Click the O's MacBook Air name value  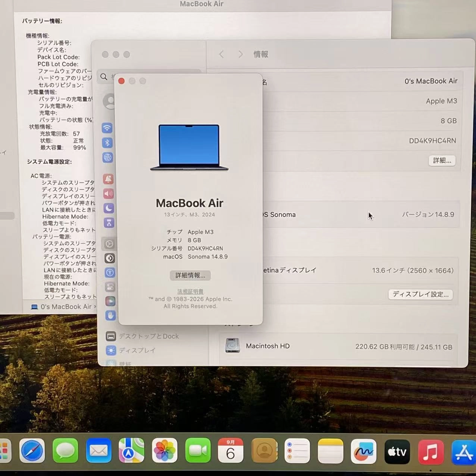pyautogui.click(x=431, y=81)
